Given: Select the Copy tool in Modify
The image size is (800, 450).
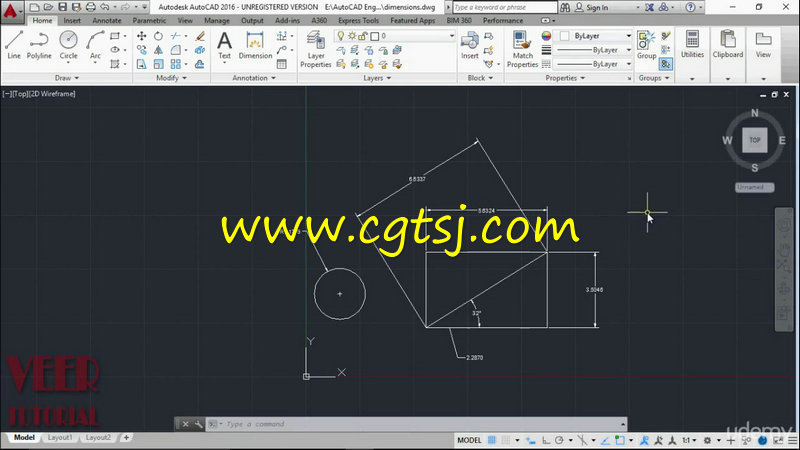Looking at the screenshot, I should click(x=141, y=50).
